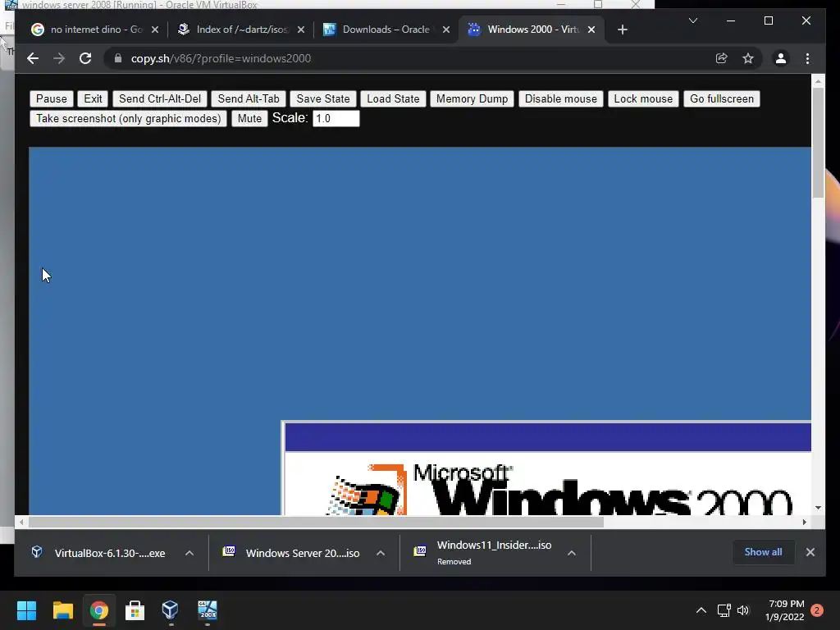Click the scroll up arrow of vertical scrollbar
The height and width of the screenshot is (630, 840).
pyautogui.click(x=818, y=81)
